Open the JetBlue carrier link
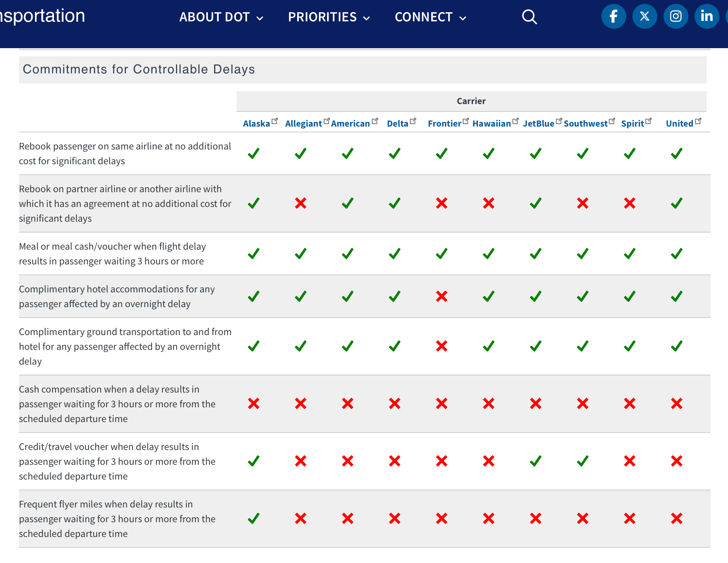The height and width of the screenshot is (563, 728). (x=538, y=123)
